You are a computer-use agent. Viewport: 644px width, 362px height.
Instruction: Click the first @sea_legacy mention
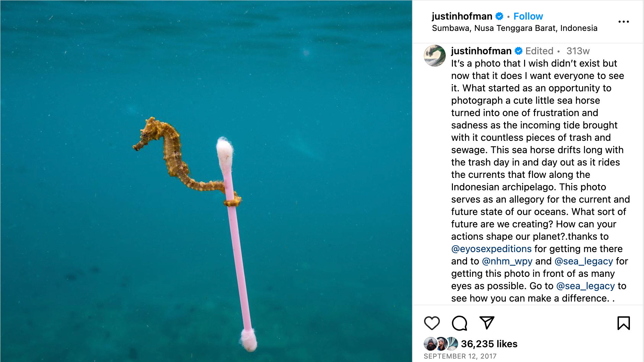[x=584, y=261]
